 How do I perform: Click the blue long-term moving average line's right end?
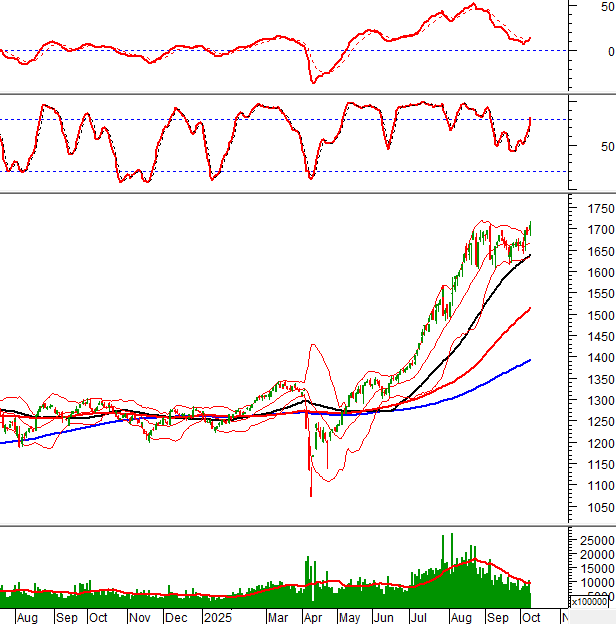click(529, 360)
